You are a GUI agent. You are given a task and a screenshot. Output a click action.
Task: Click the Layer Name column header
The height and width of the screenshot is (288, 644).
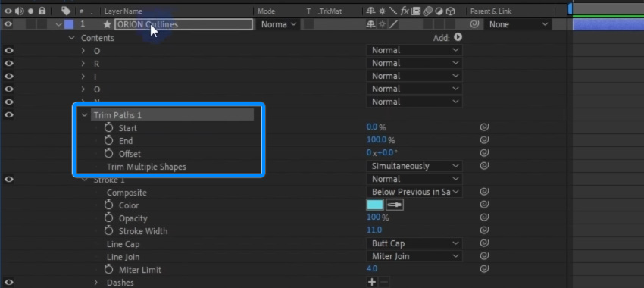click(x=123, y=11)
